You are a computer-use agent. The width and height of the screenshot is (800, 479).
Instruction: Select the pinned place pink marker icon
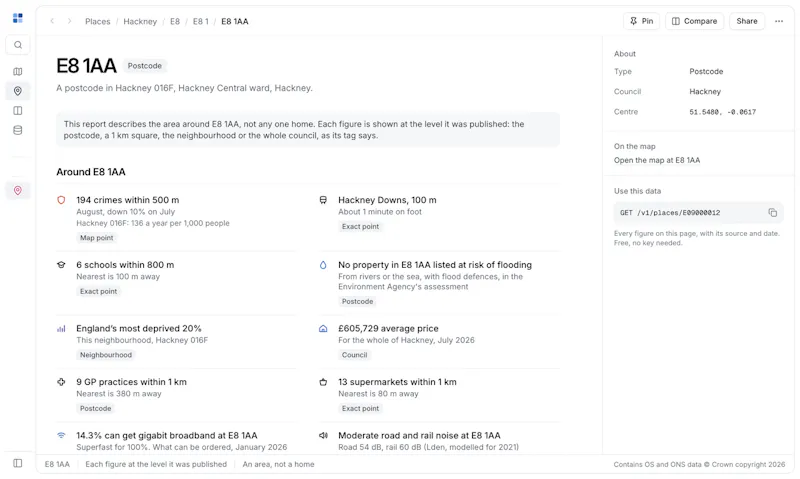tap(18, 191)
